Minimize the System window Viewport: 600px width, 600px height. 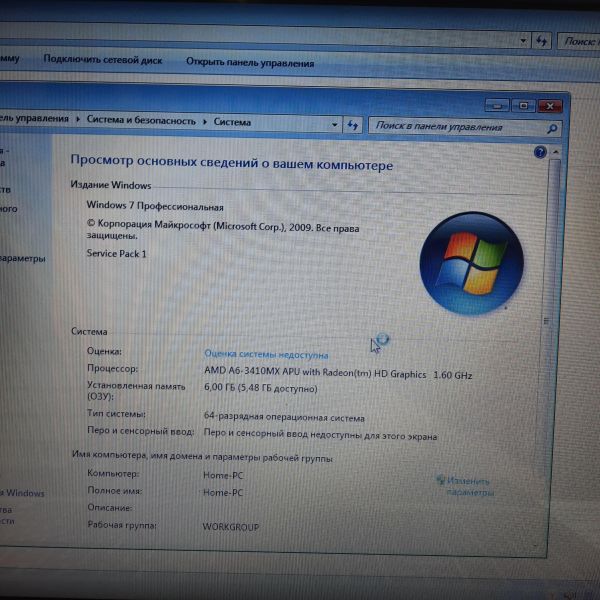click(497, 105)
